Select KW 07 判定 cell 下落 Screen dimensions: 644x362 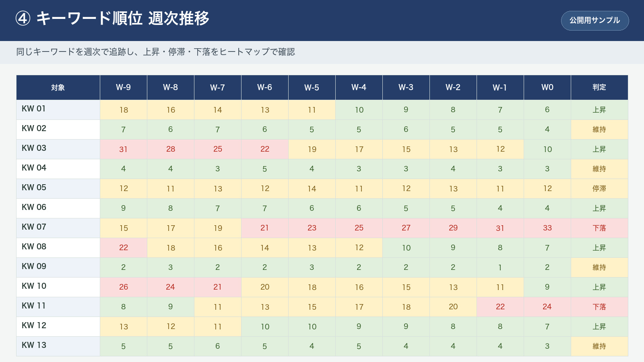coord(599,228)
